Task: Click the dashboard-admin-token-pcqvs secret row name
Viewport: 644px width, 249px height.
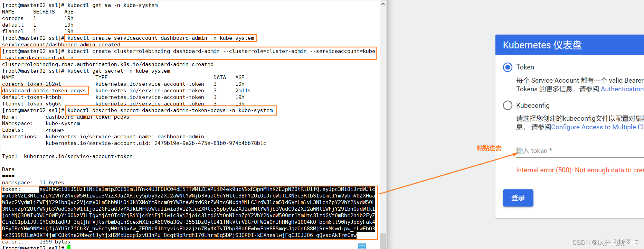Action: [44, 91]
